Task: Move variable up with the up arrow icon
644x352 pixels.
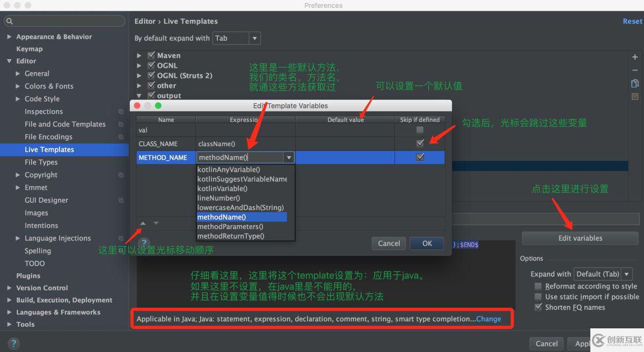Action: (143, 223)
